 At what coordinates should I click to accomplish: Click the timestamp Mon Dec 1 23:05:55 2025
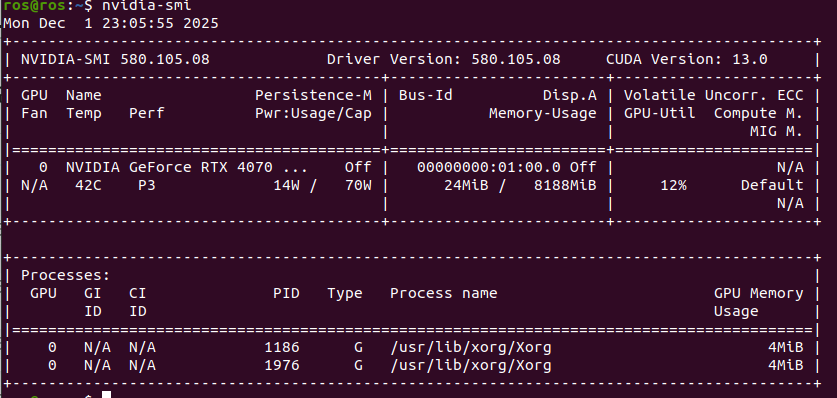(111, 24)
